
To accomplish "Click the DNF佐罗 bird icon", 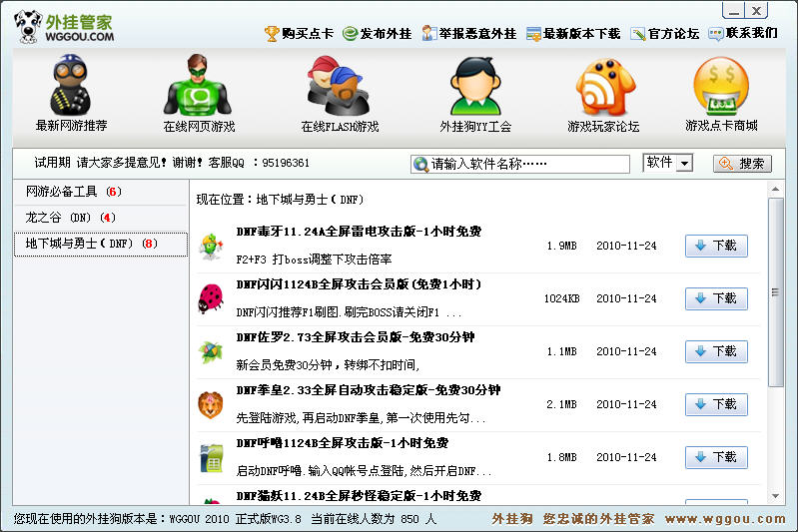I will click(x=211, y=352).
